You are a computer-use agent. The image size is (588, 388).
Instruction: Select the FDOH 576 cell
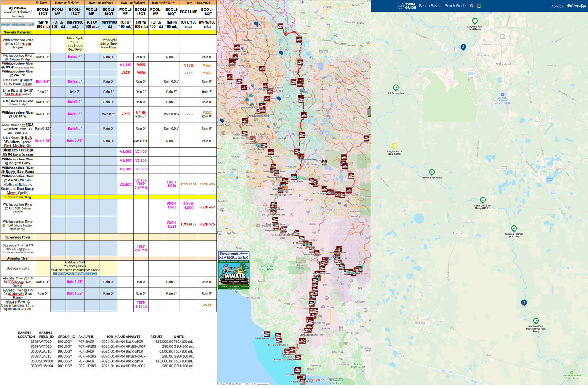pos(207,224)
